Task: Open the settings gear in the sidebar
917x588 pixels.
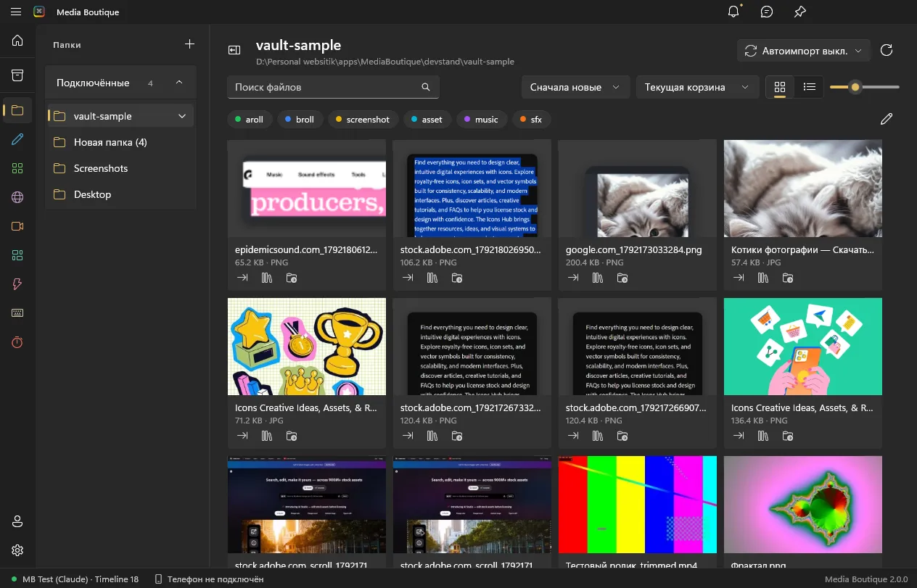Action: tap(17, 551)
